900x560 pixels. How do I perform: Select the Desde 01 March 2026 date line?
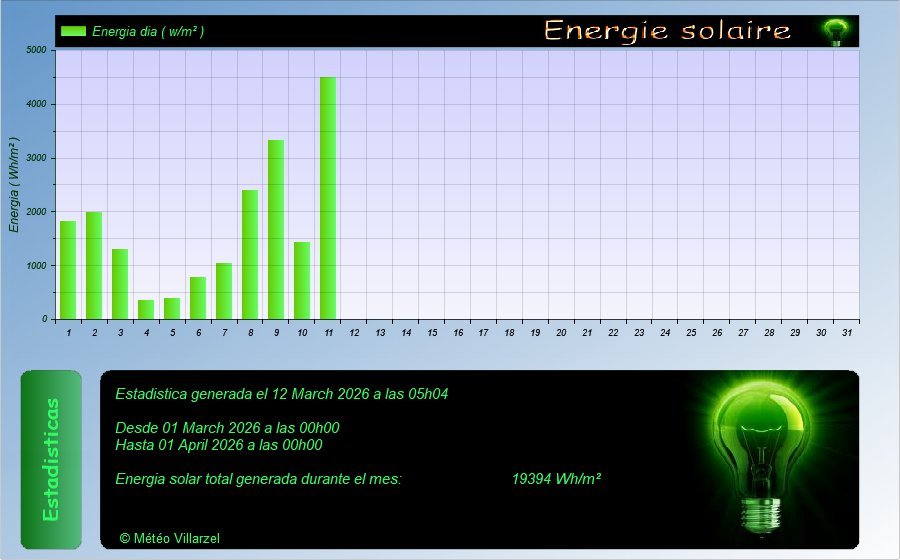coord(227,428)
